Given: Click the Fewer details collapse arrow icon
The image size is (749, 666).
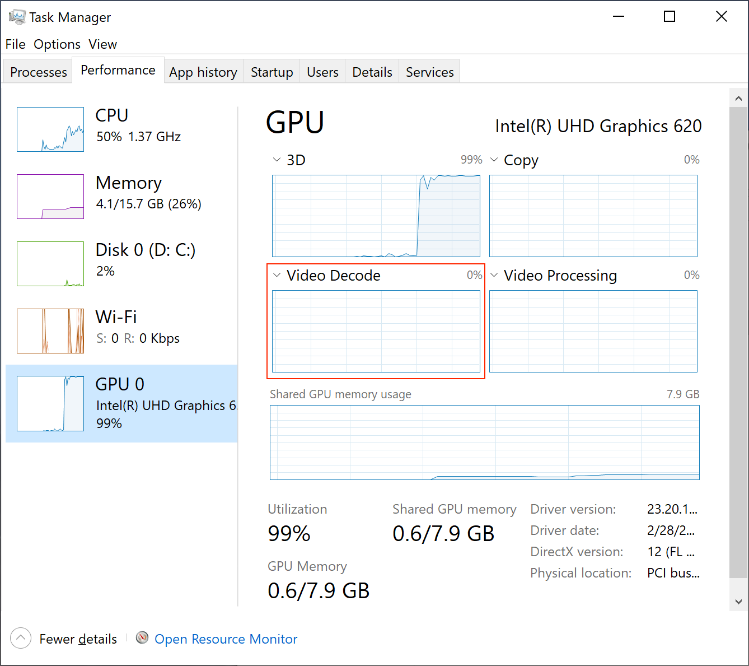Looking at the screenshot, I should click(x=20, y=638).
